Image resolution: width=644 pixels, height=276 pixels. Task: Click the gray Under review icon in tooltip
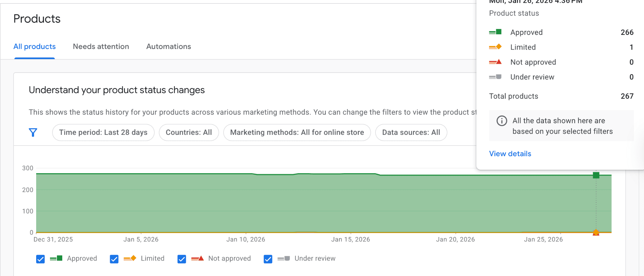[x=495, y=77]
